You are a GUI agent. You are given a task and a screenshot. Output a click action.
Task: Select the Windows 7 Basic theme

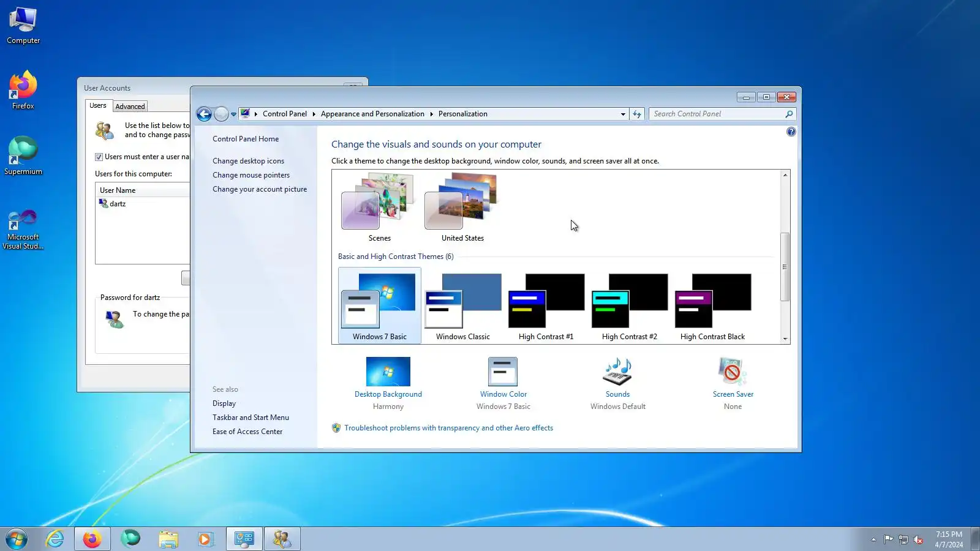(x=379, y=305)
